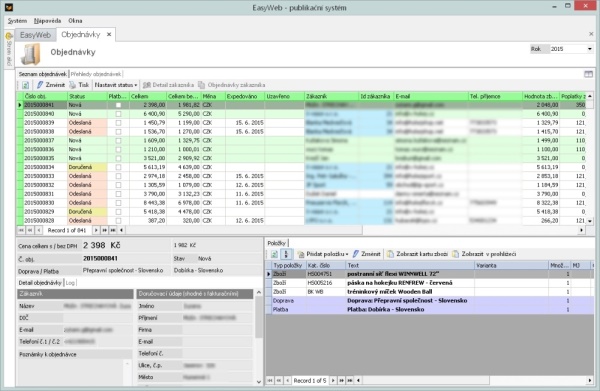Screen dimensions: 600x391
Task: Switch to Přehledy objednávek tab
Action: (96, 74)
